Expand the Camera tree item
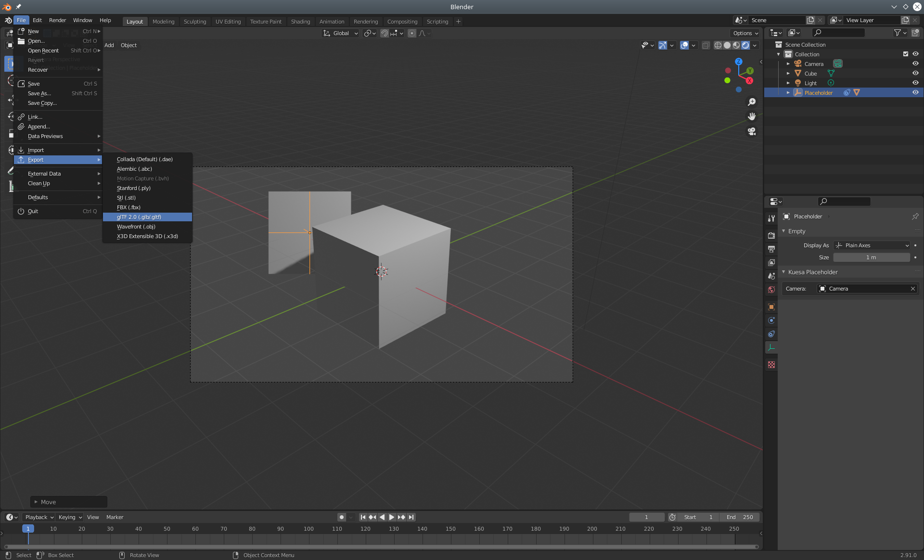This screenshot has height=560, width=924. coord(788,64)
